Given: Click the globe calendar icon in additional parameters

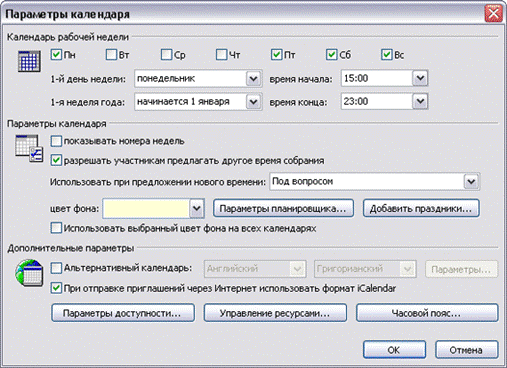Looking at the screenshot, I should [x=29, y=273].
